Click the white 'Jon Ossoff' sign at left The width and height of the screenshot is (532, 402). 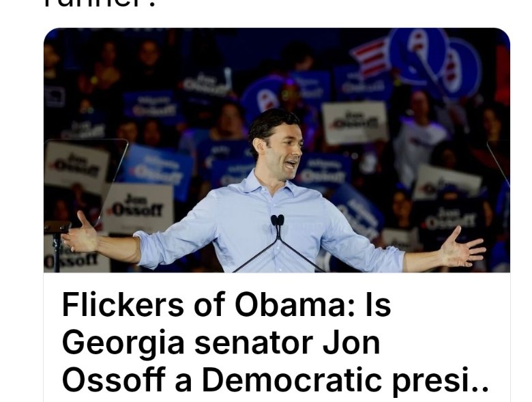point(138,207)
